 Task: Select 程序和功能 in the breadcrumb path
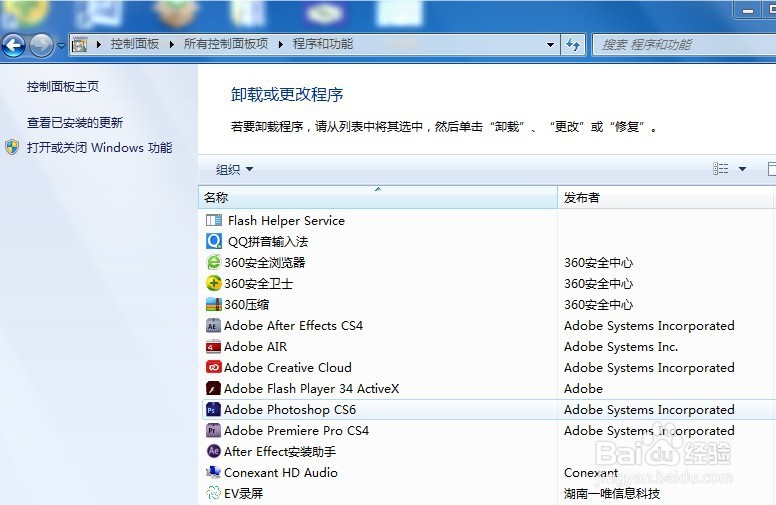(x=323, y=44)
